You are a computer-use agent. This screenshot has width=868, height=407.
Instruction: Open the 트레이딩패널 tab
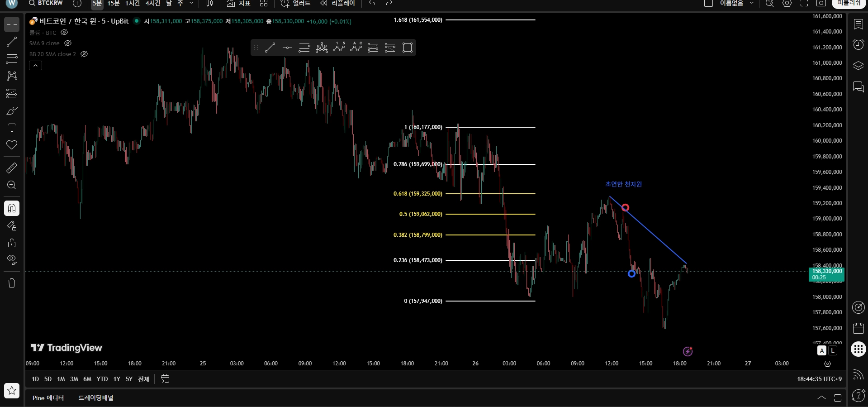coord(96,398)
